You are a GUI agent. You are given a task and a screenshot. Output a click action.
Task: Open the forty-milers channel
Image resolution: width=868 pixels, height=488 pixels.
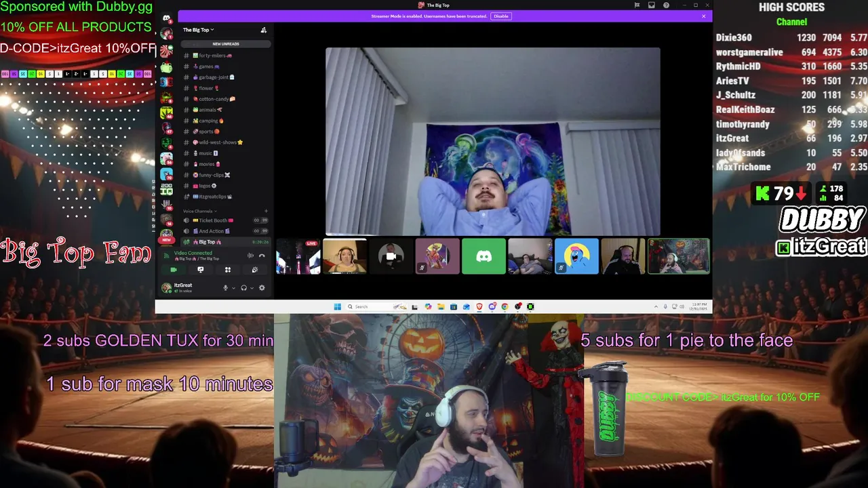point(226,56)
